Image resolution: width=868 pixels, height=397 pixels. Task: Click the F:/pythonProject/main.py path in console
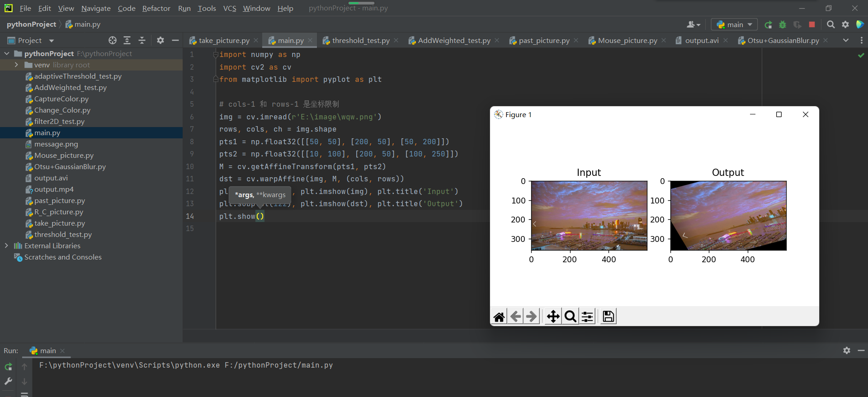pos(278,365)
